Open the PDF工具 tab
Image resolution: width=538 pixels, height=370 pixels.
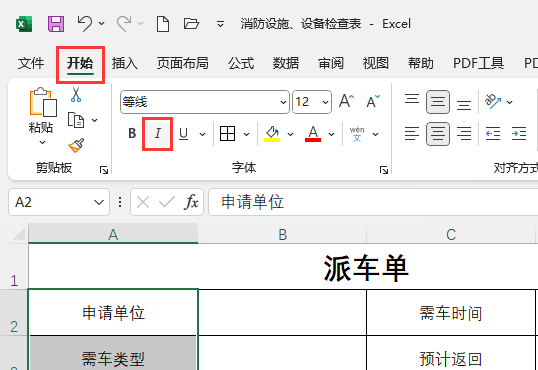[479, 63]
